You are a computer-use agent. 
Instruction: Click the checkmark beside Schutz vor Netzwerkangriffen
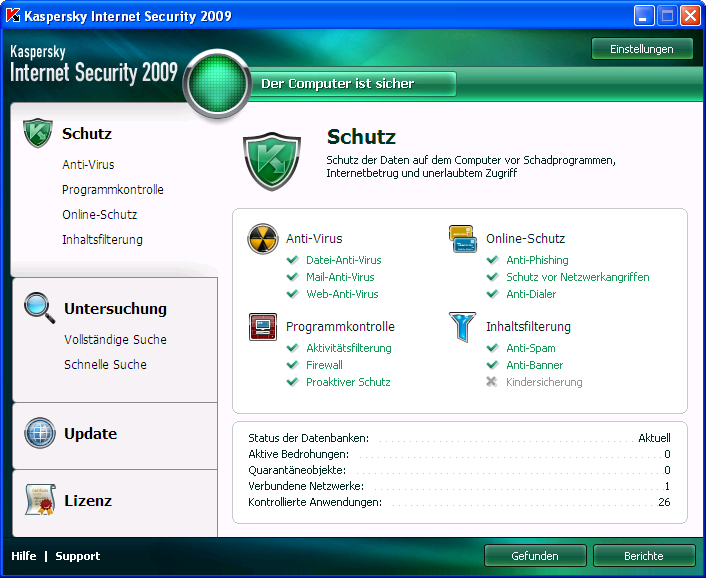[493, 277]
